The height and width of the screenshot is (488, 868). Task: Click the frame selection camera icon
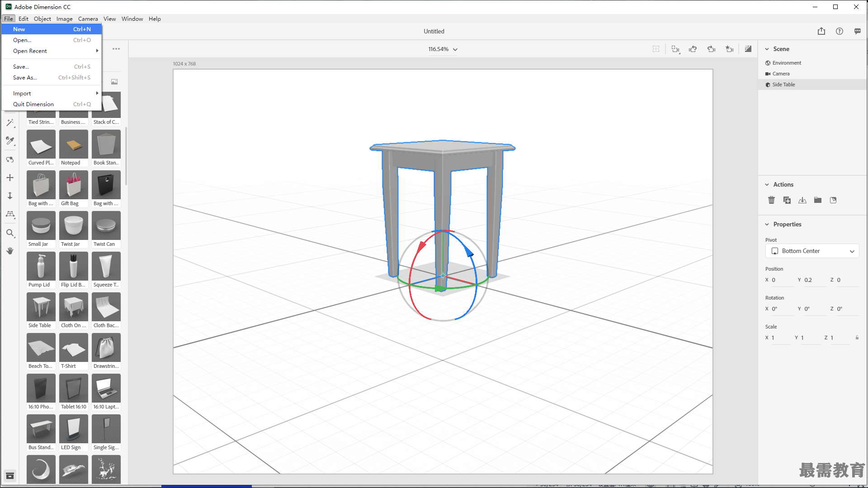click(x=675, y=49)
